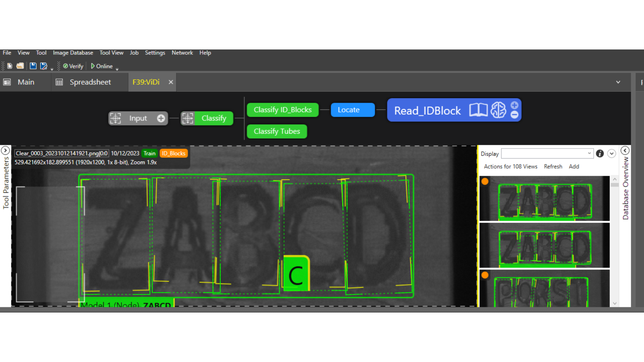644x362 pixels.
Task: Click the Save As icon
Action: (x=44, y=66)
